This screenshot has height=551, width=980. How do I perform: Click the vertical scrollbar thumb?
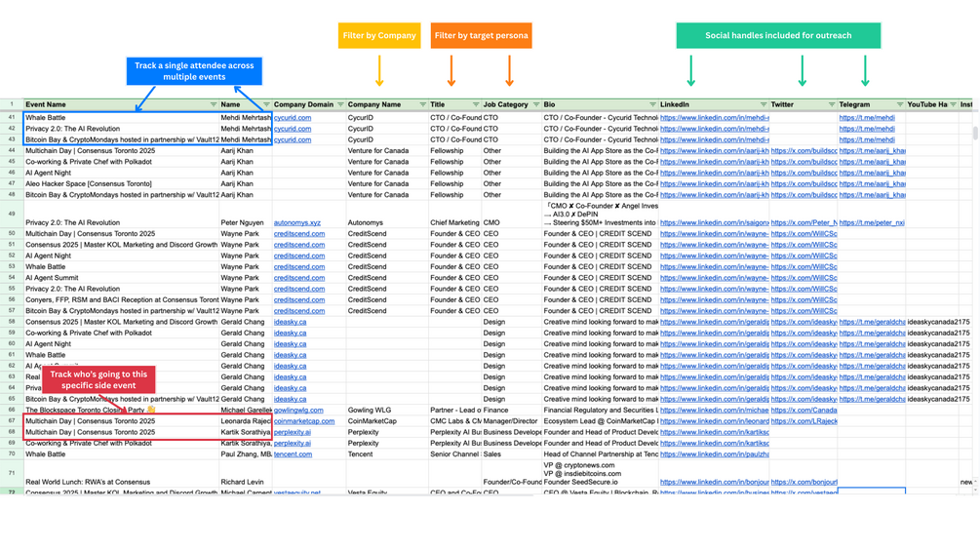975,133
